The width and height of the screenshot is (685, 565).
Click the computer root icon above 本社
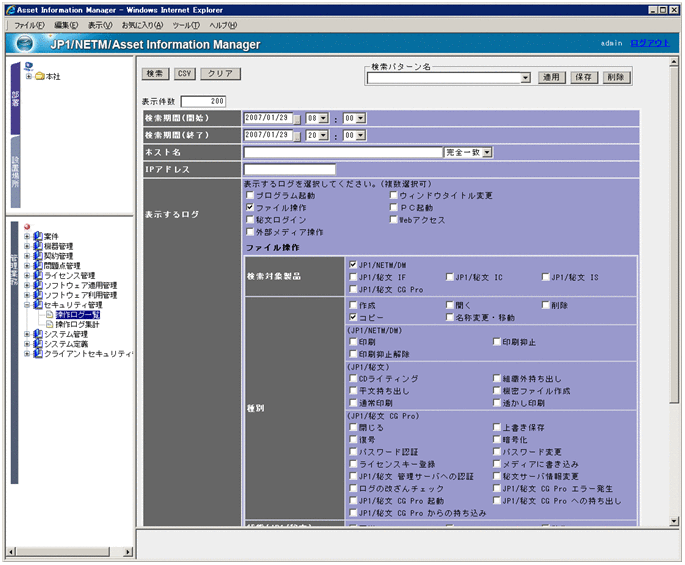tap(29, 66)
